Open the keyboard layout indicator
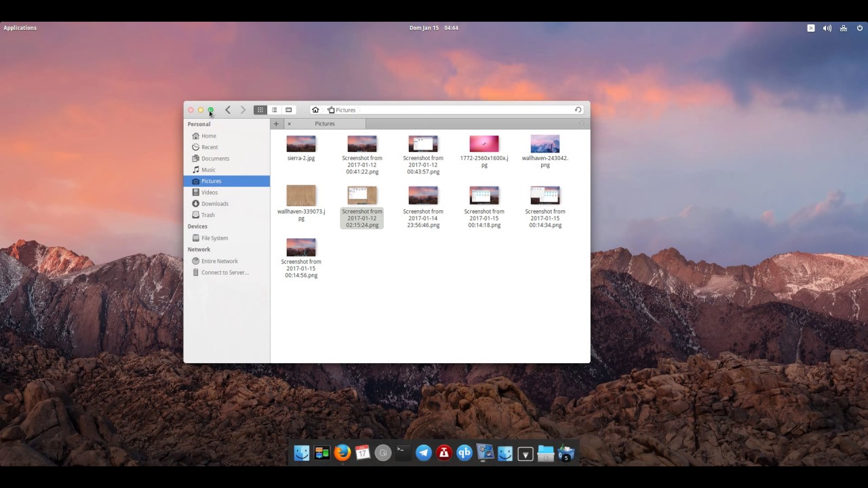The image size is (868, 488). point(810,28)
